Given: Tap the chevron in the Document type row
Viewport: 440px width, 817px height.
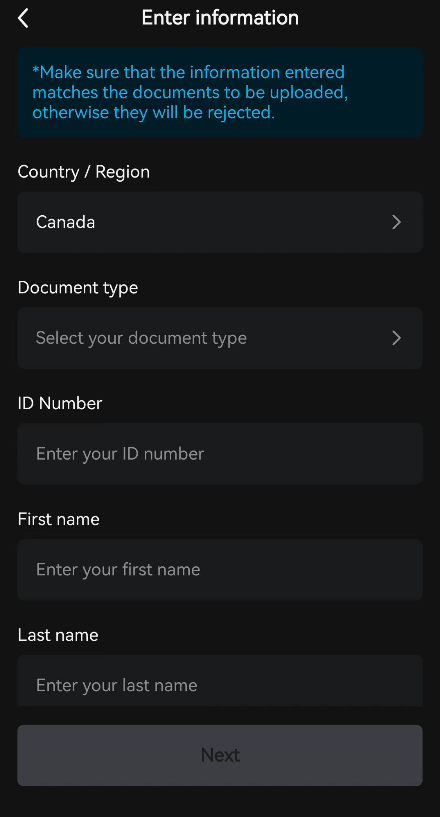Looking at the screenshot, I should [x=396, y=338].
